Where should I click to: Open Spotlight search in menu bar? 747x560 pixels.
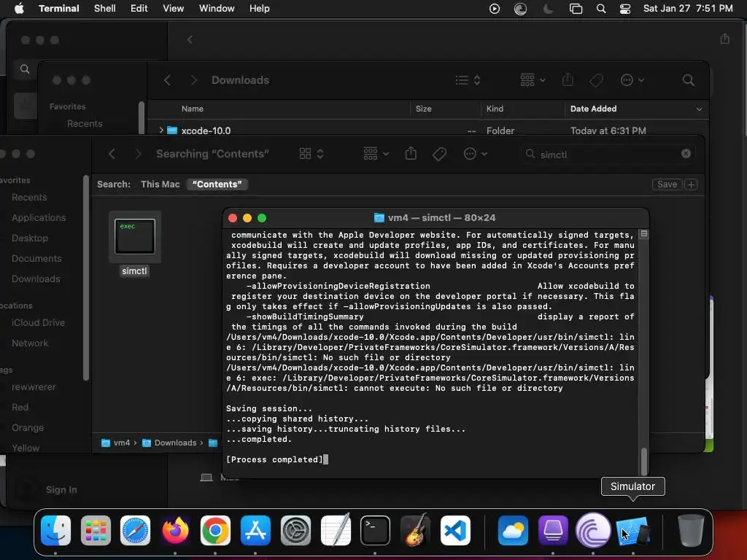(x=601, y=9)
